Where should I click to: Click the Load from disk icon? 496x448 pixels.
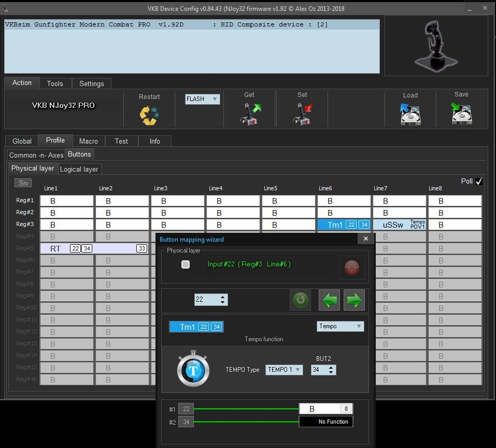pos(410,115)
